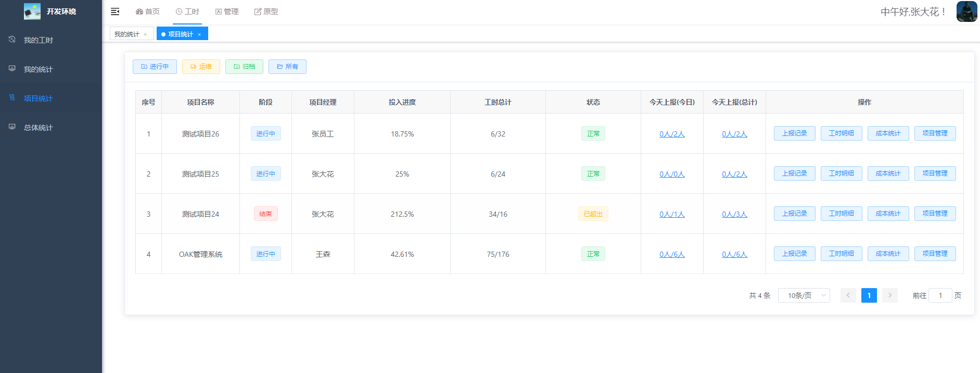Screen dimensions: 980x373
Task: Open 成本统计 for 测试项目24
Action: pyautogui.click(x=888, y=214)
